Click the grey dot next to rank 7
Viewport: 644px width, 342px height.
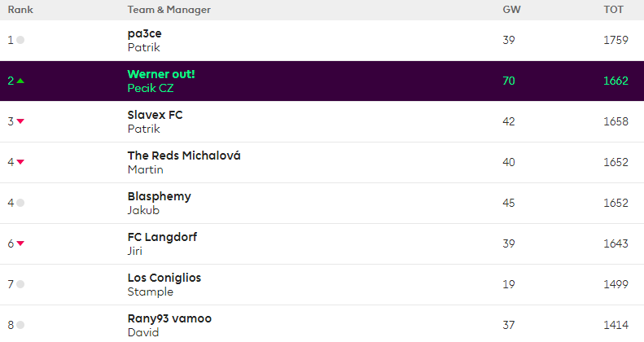[20, 284]
